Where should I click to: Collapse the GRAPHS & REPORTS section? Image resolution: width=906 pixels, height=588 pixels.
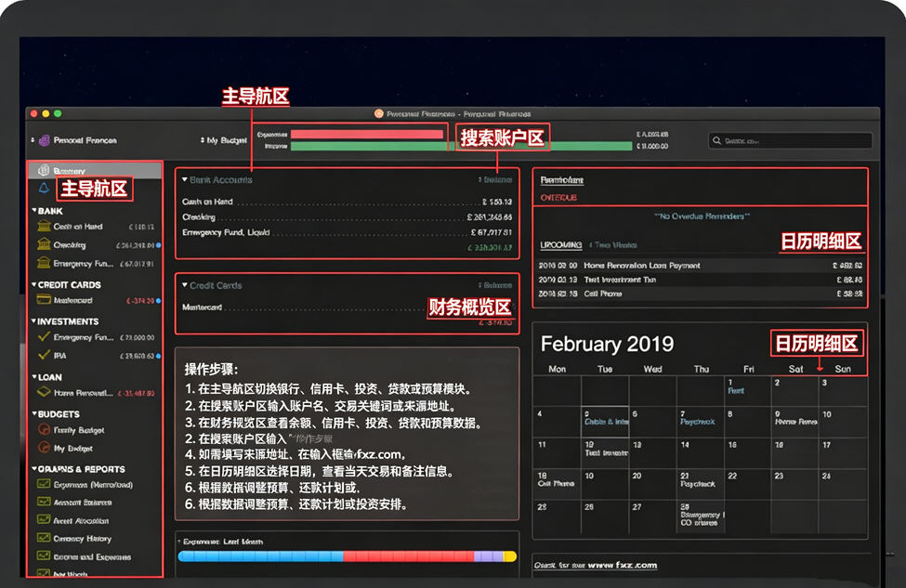(x=34, y=469)
